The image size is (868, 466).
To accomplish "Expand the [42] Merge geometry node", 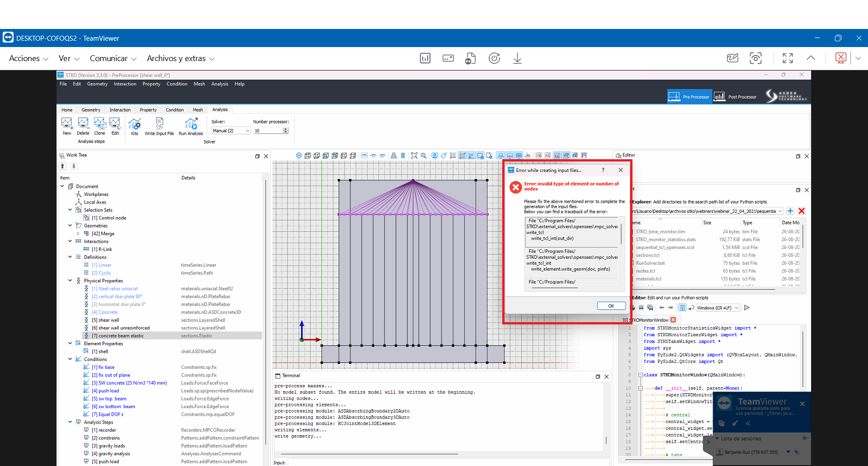I will 78,233.
